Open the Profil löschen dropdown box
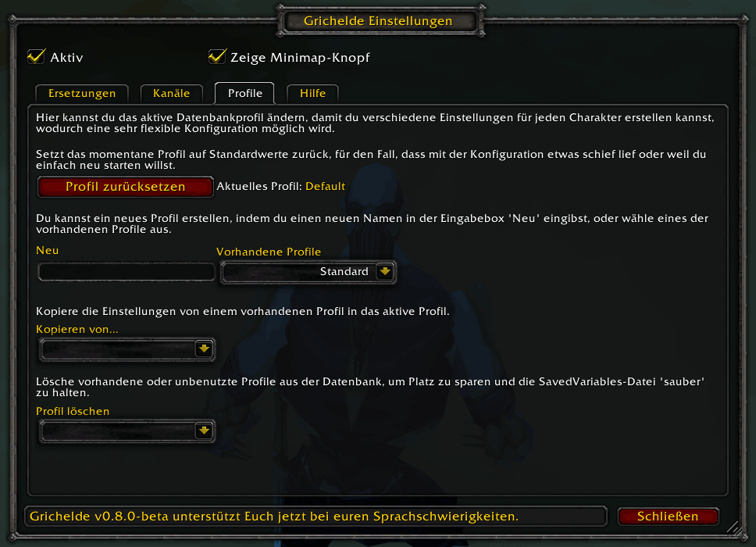The image size is (756, 547). click(x=127, y=431)
